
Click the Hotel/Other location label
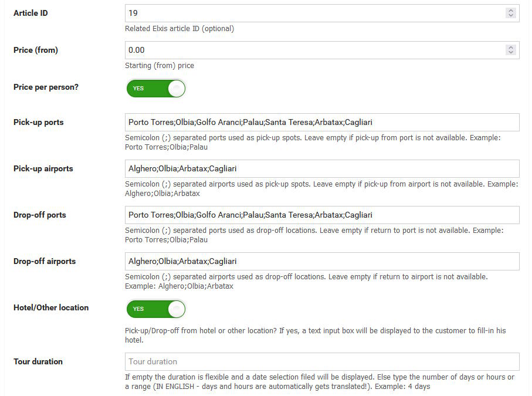click(x=51, y=308)
